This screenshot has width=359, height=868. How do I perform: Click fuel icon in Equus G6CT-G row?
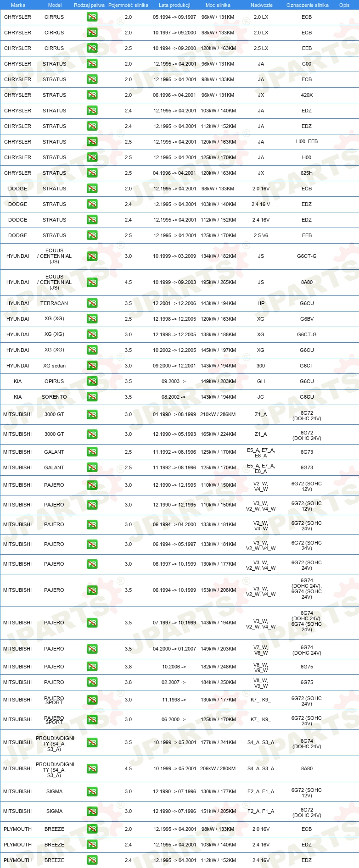[x=92, y=256]
